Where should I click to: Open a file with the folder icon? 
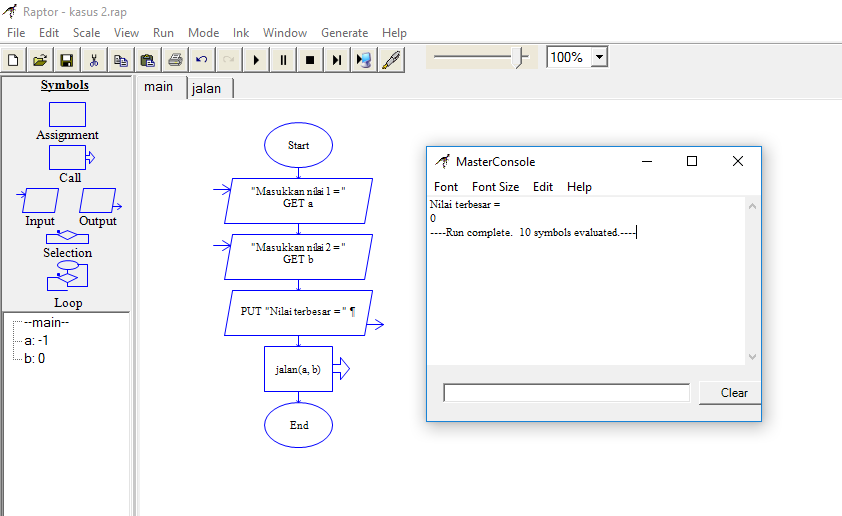click(40, 60)
